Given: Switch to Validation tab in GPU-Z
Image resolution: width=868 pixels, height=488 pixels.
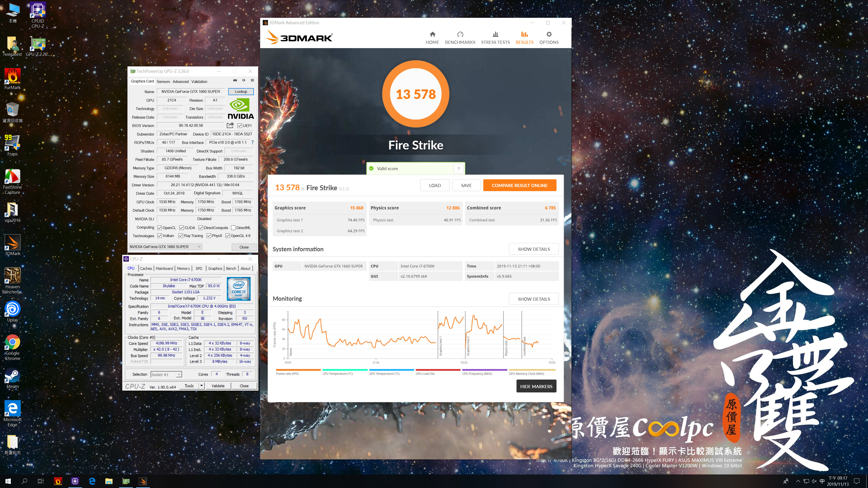Looking at the screenshot, I should click(199, 82).
